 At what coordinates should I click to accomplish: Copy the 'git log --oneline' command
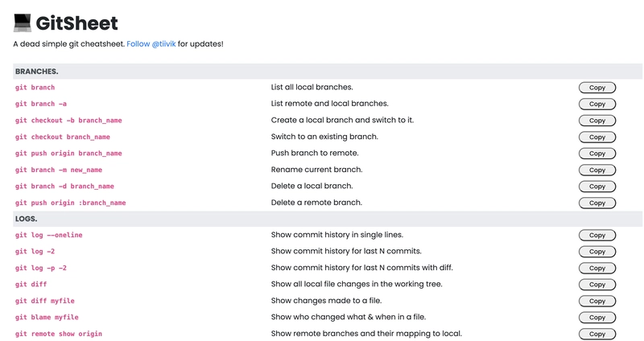597,235
